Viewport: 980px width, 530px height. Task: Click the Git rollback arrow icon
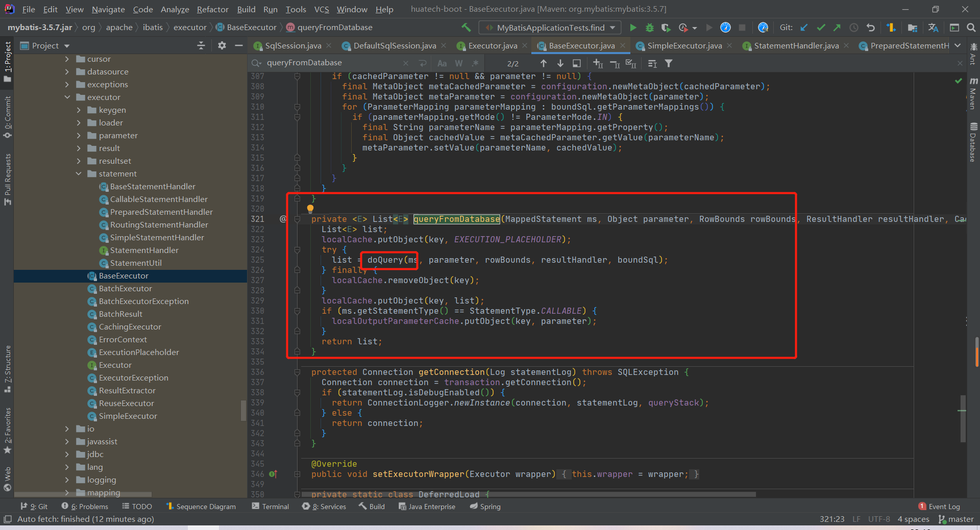(x=871, y=28)
